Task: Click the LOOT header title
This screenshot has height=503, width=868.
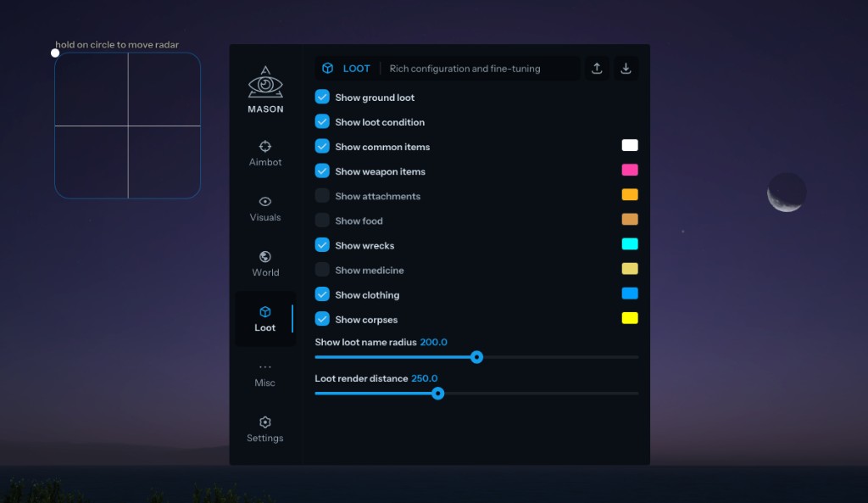Action: (356, 69)
